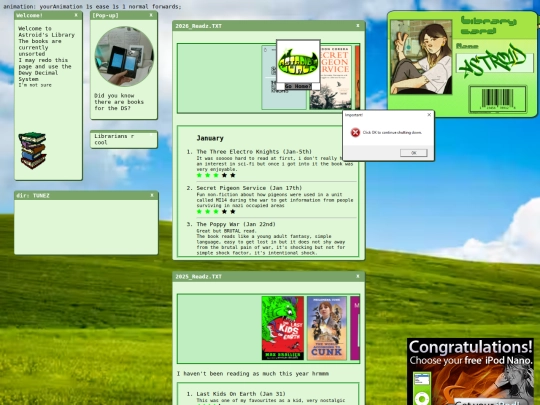The image size is (540, 405).
Task: Click the free iPod Nano Congratulations ad
Action: click(470, 371)
